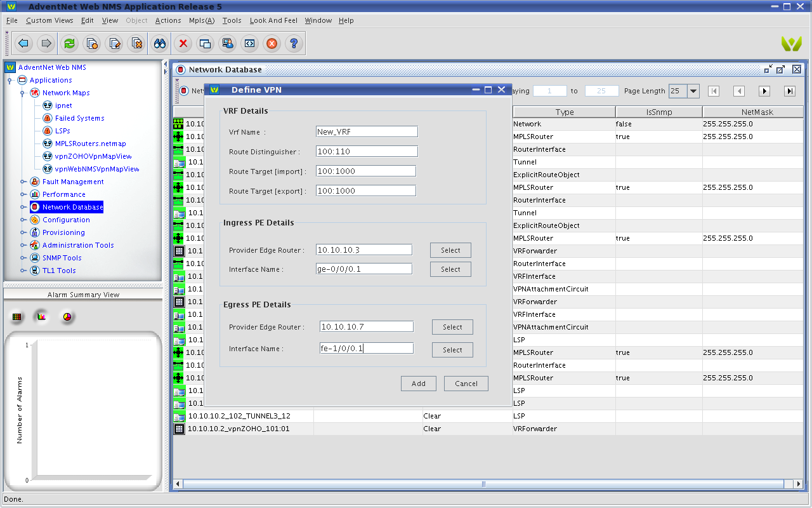Go forward with the right arrow toolbar button
The image size is (812, 508).
(x=46, y=44)
